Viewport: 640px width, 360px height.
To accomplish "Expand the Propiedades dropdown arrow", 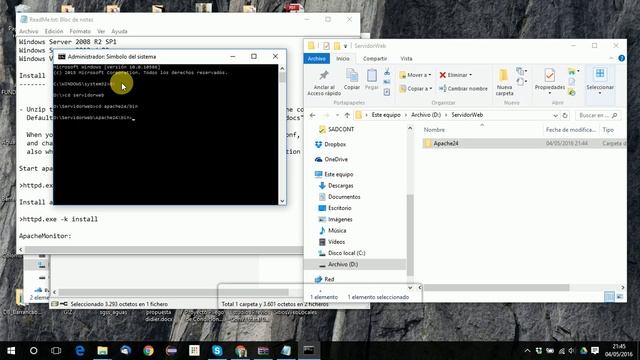I will (x=550, y=93).
